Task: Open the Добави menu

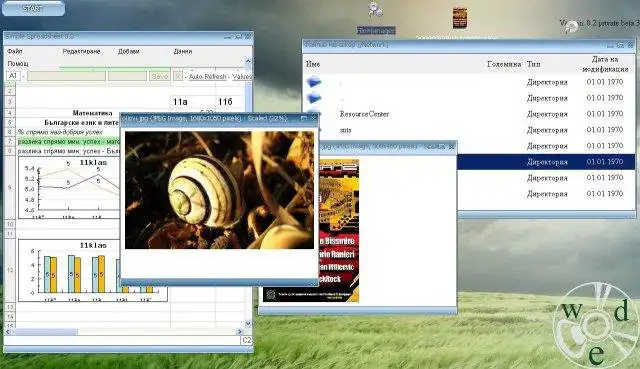Action: coord(129,51)
